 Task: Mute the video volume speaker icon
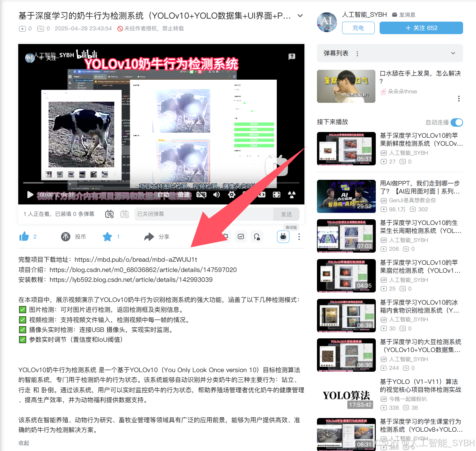pyautogui.click(x=216, y=195)
